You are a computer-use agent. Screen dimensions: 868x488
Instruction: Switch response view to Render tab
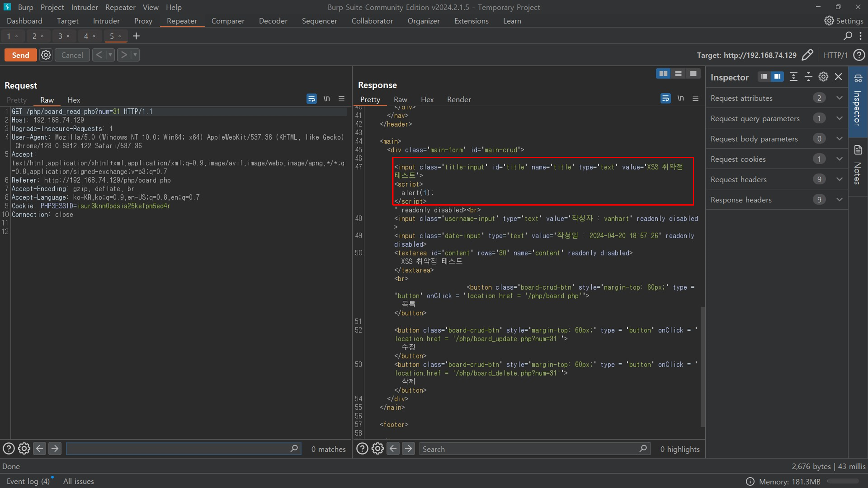(x=459, y=100)
